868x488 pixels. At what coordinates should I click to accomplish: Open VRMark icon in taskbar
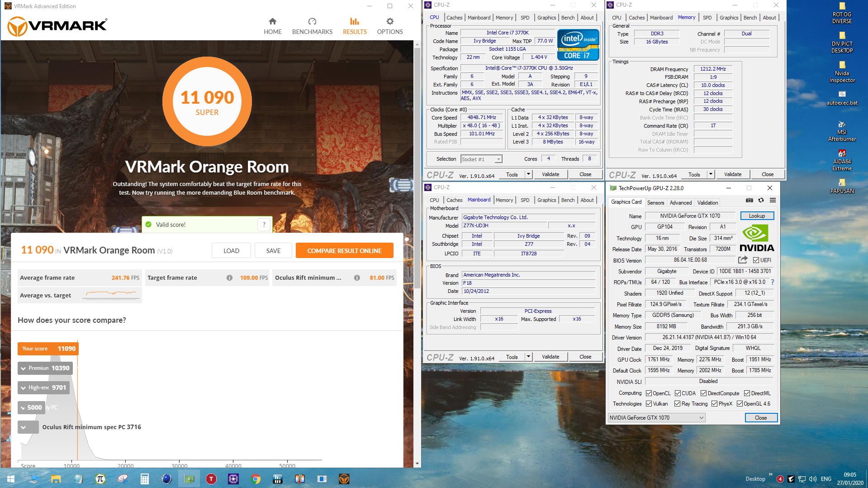(x=344, y=479)
